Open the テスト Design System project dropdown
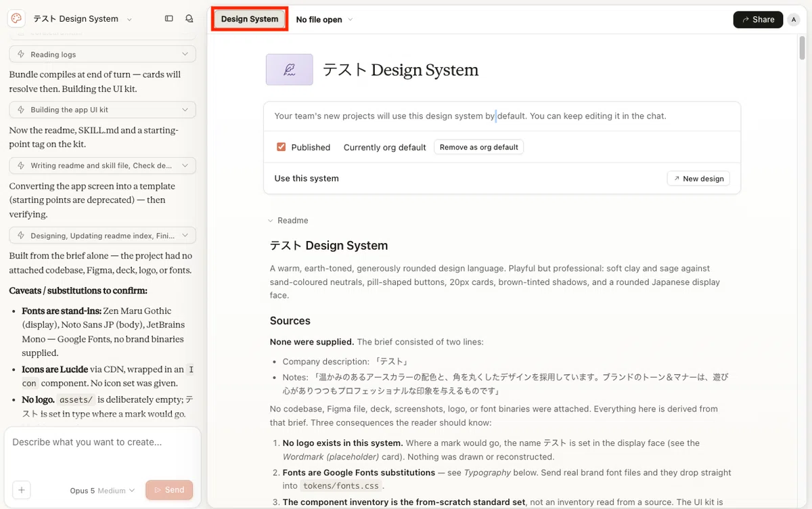The width and height of the screenshot is (812, 509). [83, 19]
